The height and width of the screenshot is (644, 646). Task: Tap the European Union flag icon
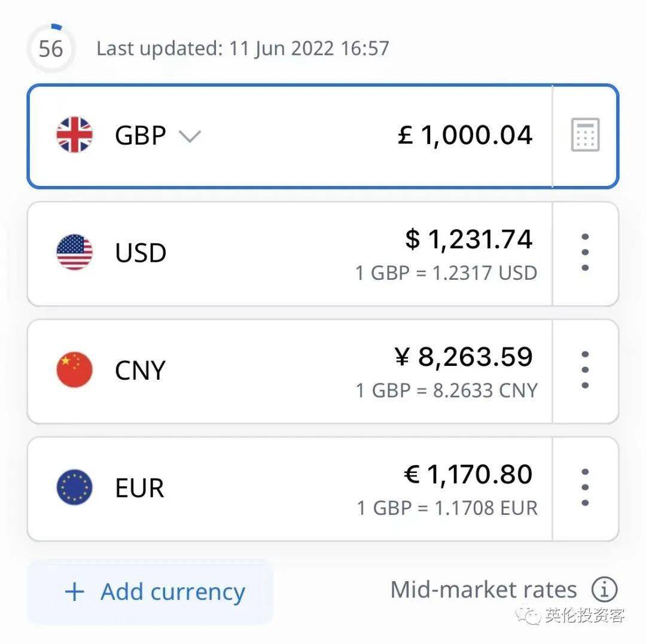75,488
